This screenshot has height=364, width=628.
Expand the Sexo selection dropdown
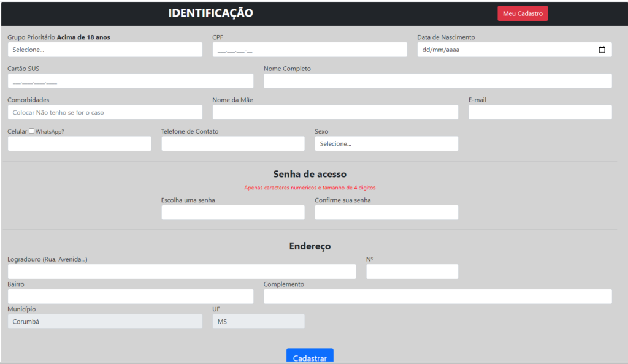[386, 143]
